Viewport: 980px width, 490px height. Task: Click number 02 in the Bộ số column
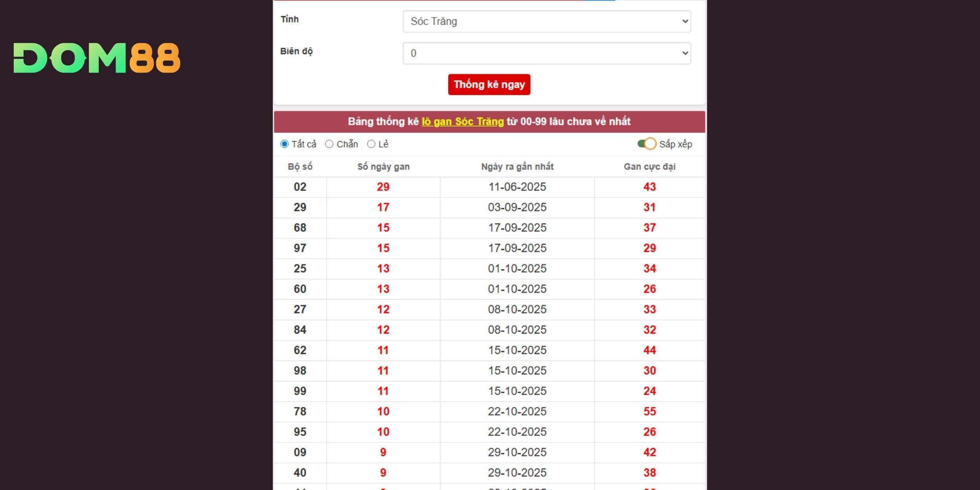tap(300, 187)
